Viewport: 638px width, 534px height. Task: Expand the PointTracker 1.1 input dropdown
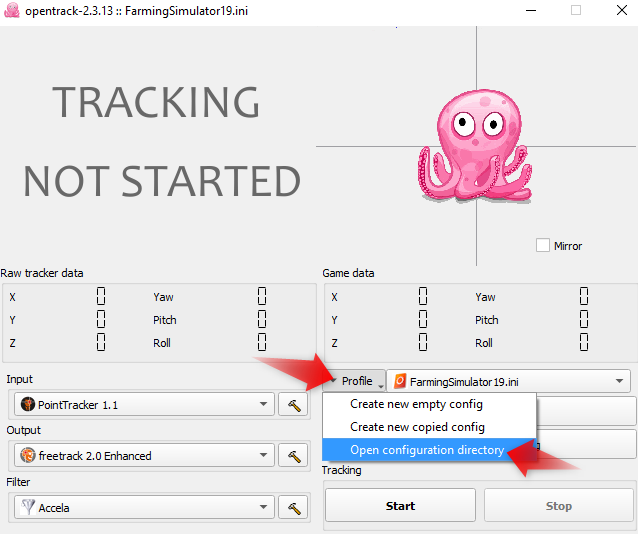(x=263, y=404)
